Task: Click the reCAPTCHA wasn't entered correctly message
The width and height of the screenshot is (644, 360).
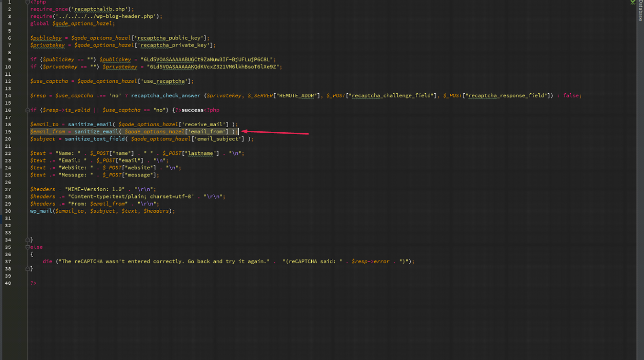Action: coord(163,261)
